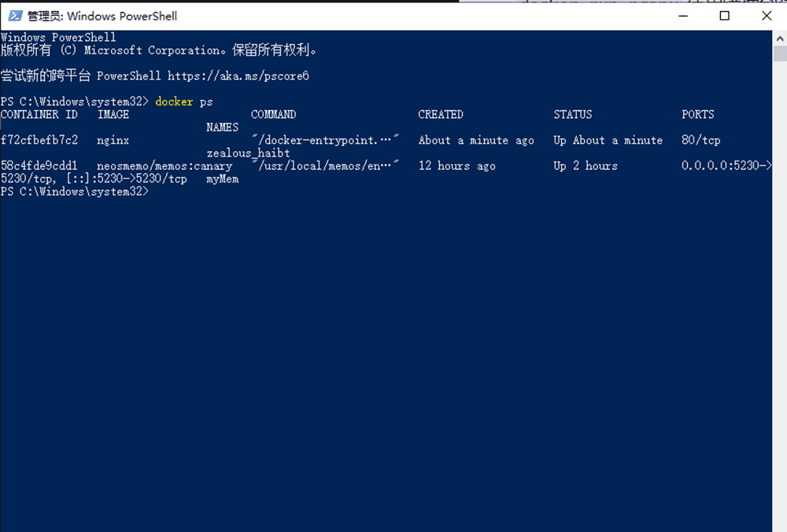Image resolution: width=787 pixels, height=532 pixels.
Task: Close the PowerShell window
Action: point(766,16)
